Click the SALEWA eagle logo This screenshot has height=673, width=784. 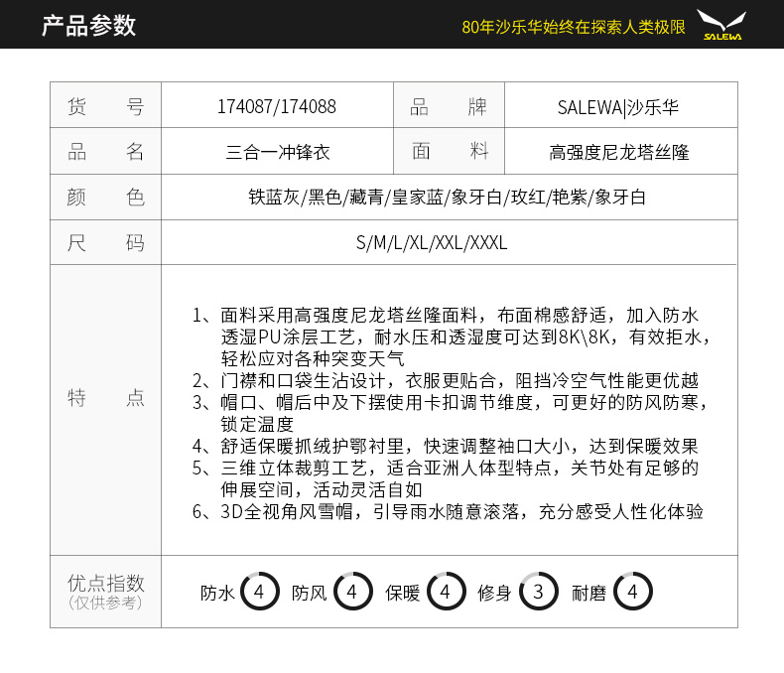coord(721,25)
